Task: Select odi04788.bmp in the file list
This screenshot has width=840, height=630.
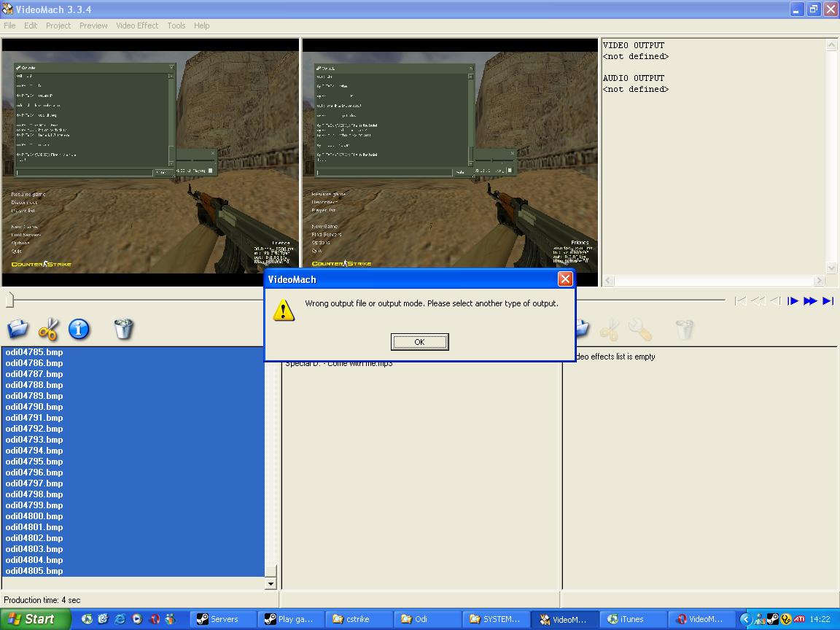Action: [x=133, y=385]
